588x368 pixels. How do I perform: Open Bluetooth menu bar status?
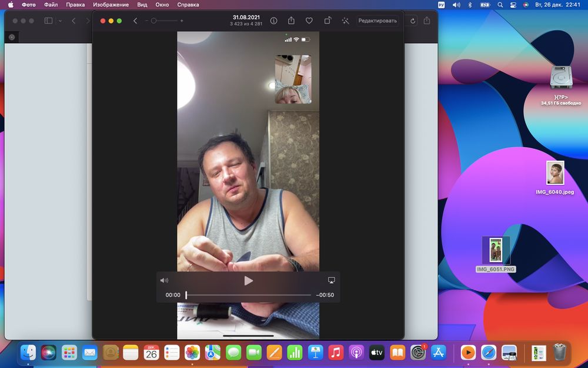coord(470,5)
